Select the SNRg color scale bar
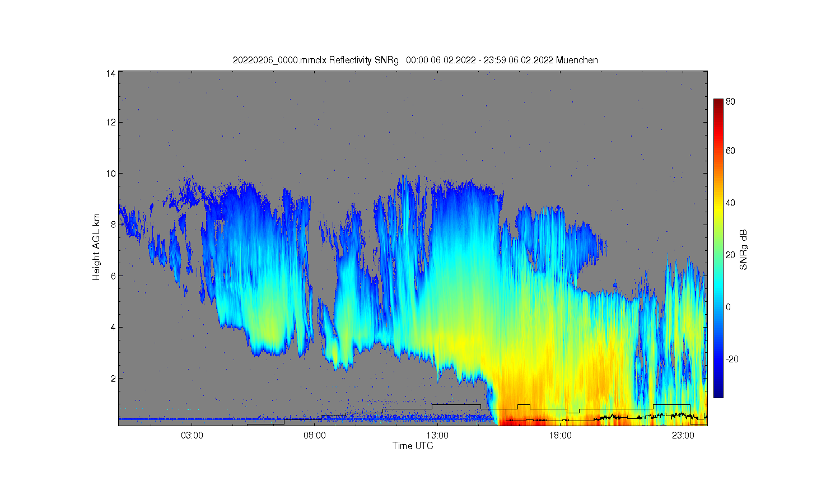840x504 pixels. pos(718,248)
